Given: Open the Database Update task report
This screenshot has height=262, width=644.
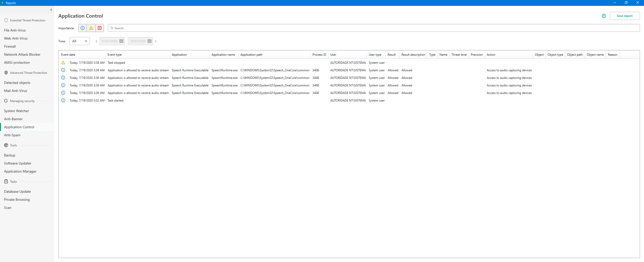Looking at the screenshot, I should point(17,191).
